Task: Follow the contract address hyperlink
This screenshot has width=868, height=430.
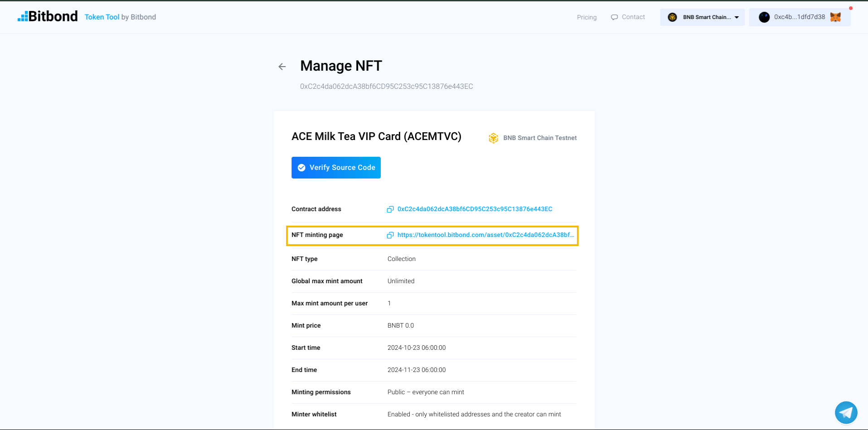Action: (x=475, y=209)
